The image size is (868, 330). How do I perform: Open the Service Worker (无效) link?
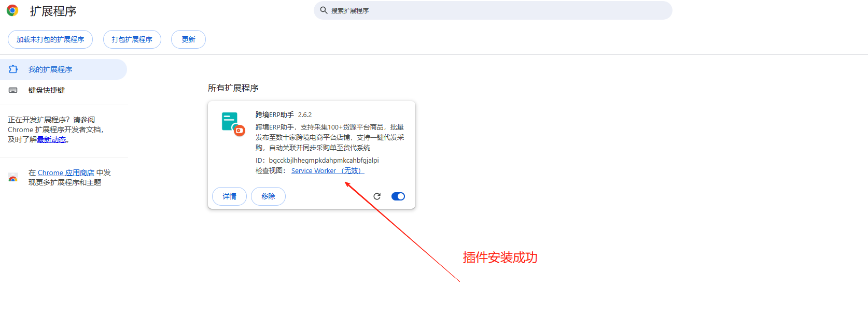(328, 171)
